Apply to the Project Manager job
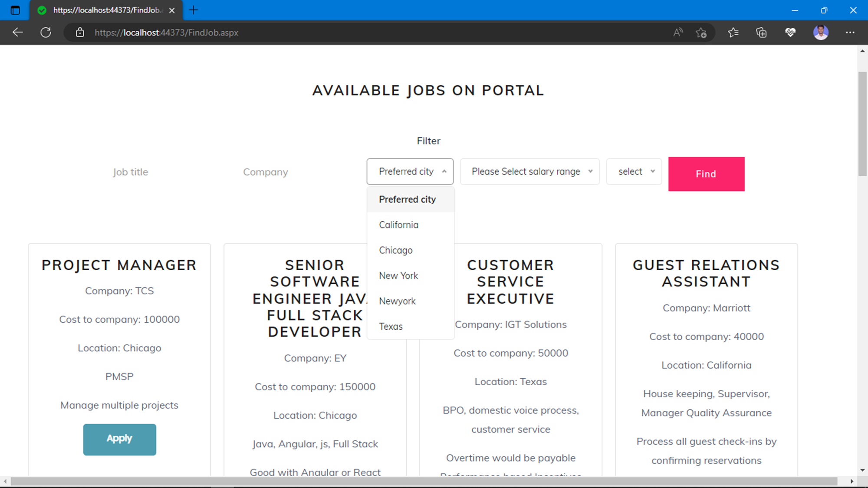 120,439
